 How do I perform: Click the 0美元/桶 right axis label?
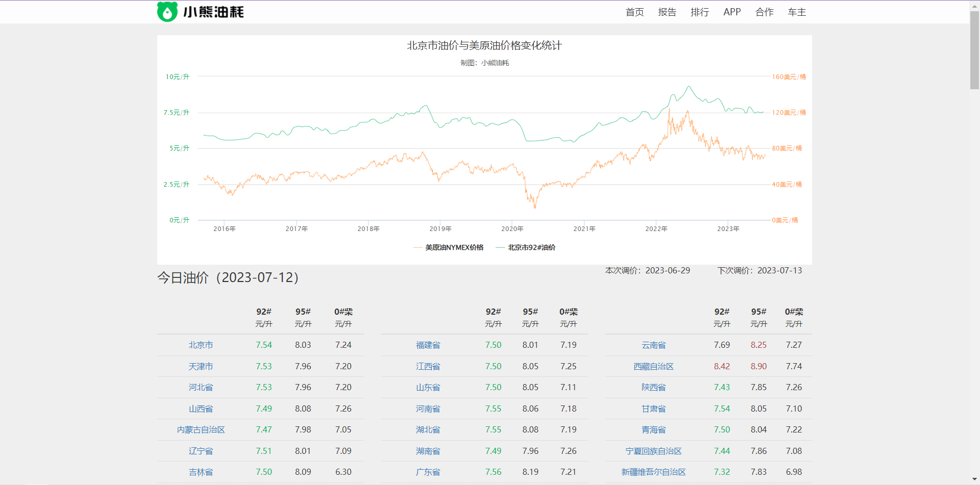tap(785, 220)
